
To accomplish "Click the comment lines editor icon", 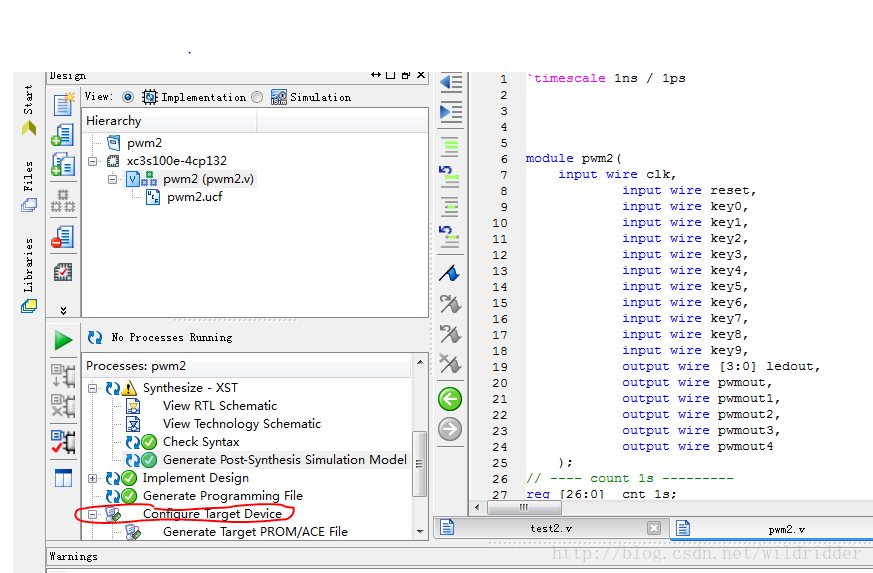I will (x=450, y=147).
